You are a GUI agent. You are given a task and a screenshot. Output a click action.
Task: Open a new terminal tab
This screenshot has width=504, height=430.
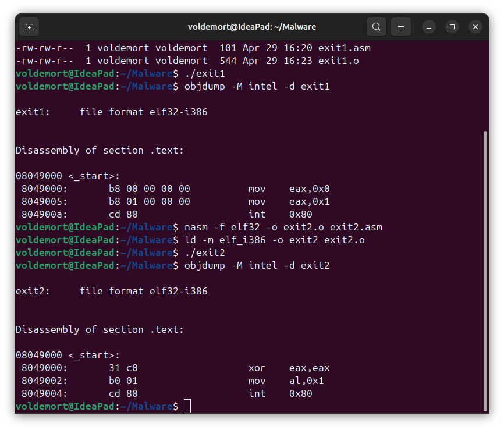29,27
